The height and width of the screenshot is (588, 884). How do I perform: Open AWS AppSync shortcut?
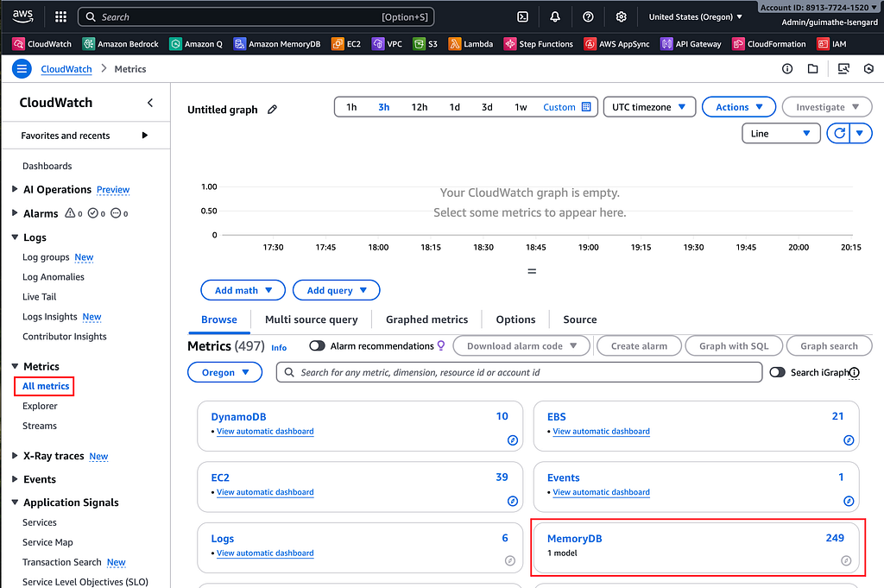point(616,43)
